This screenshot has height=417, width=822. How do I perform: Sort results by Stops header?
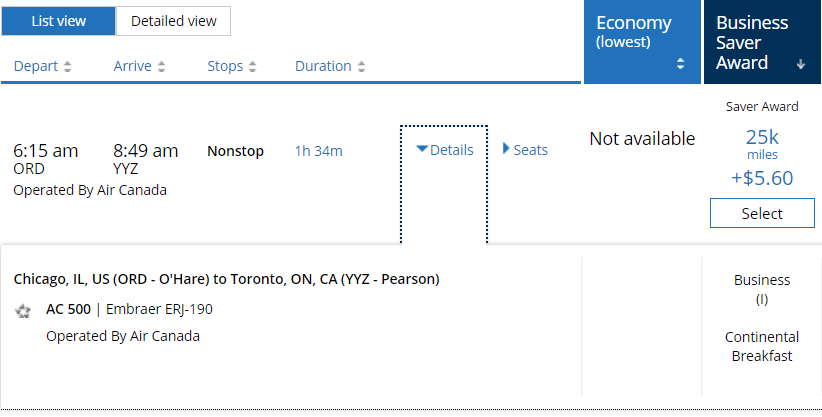point(225,67)
